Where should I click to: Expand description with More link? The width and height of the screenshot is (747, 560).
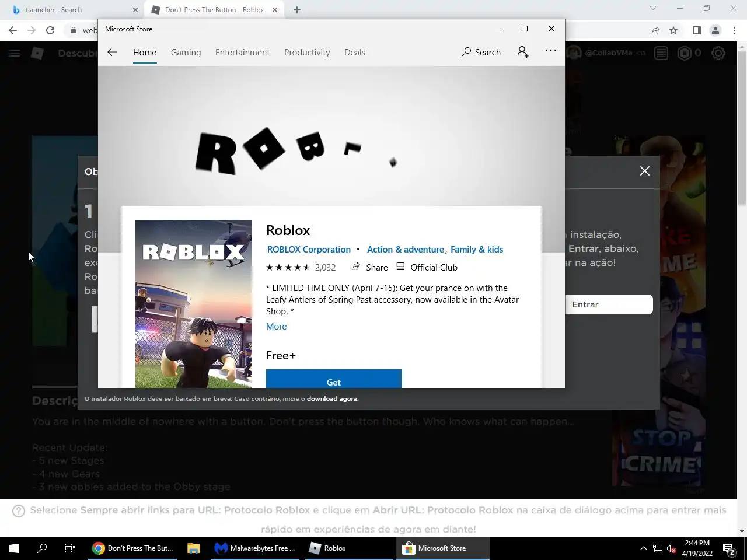(x=277, y=327)
